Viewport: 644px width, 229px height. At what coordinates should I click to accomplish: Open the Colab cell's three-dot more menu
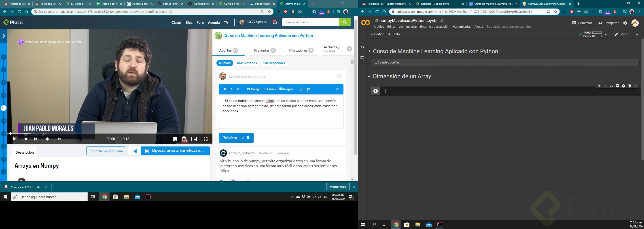pos(636,86)
